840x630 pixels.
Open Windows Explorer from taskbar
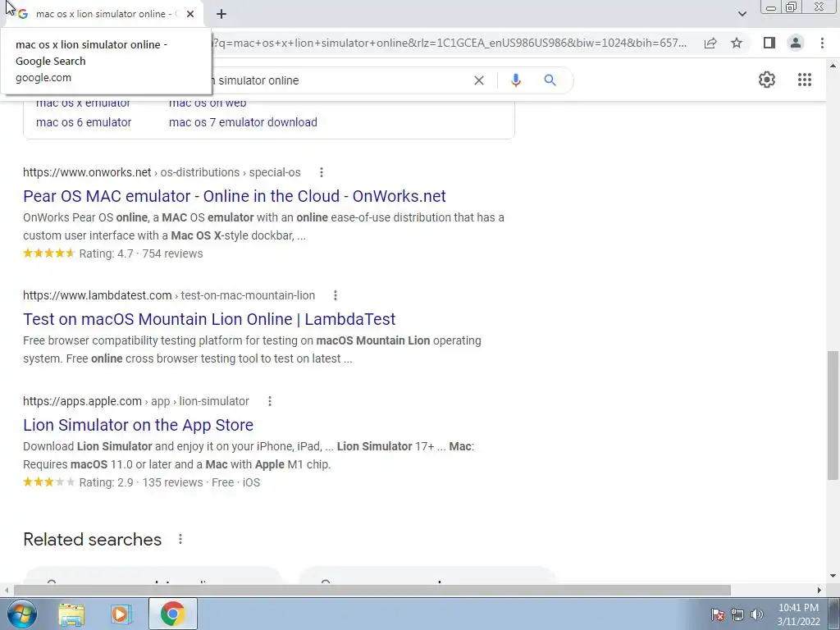[x=71, y=614]
